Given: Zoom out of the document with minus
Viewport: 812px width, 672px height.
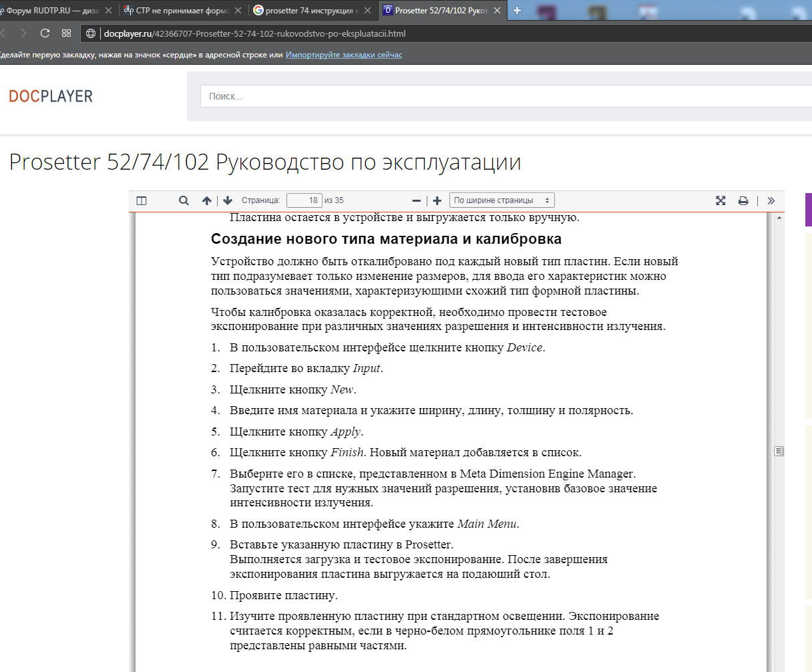Looking at the screenshot, I should pos(416,200).
